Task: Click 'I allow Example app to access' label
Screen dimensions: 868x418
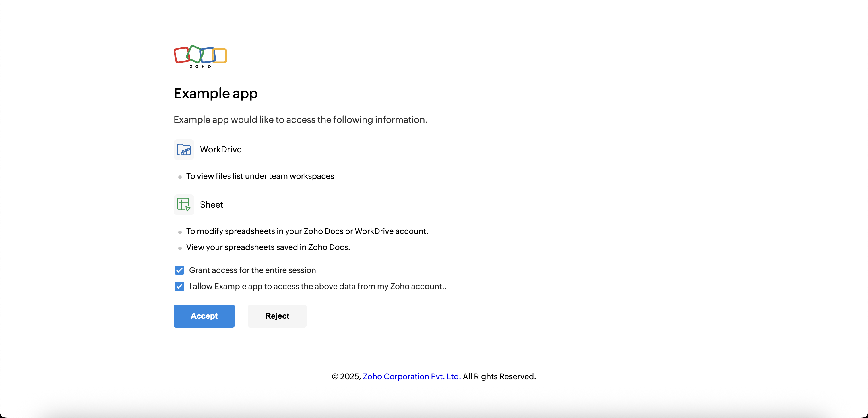Action: pos(317,286)
